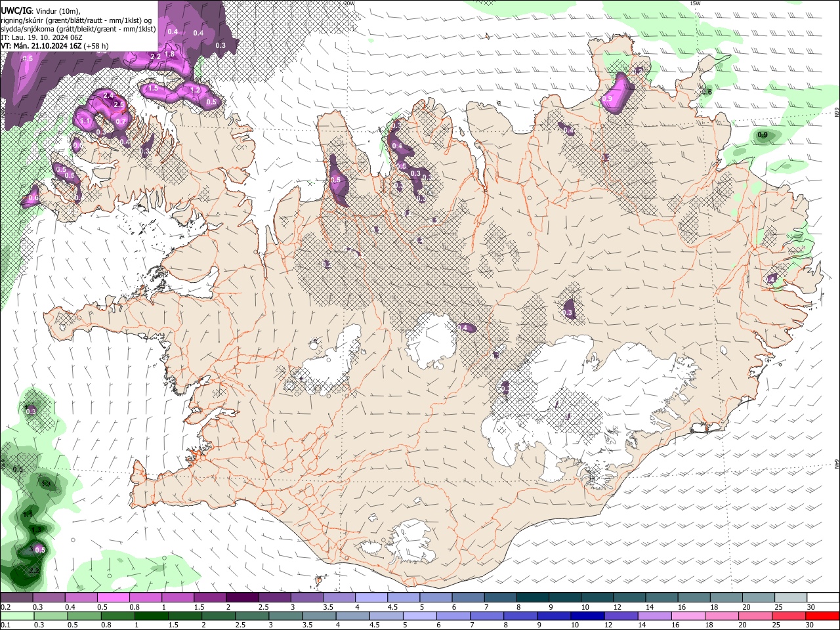Click the 2.4 snowfall value in the Westfjords
The height and width of the screenshot is (630, 840).
click(x=109, y=96)
